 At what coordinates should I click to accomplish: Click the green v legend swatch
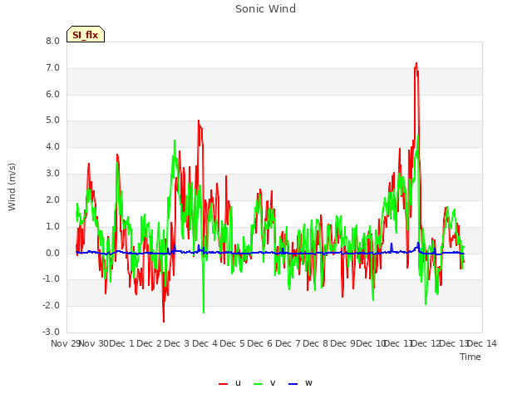(x=258, y=384)
